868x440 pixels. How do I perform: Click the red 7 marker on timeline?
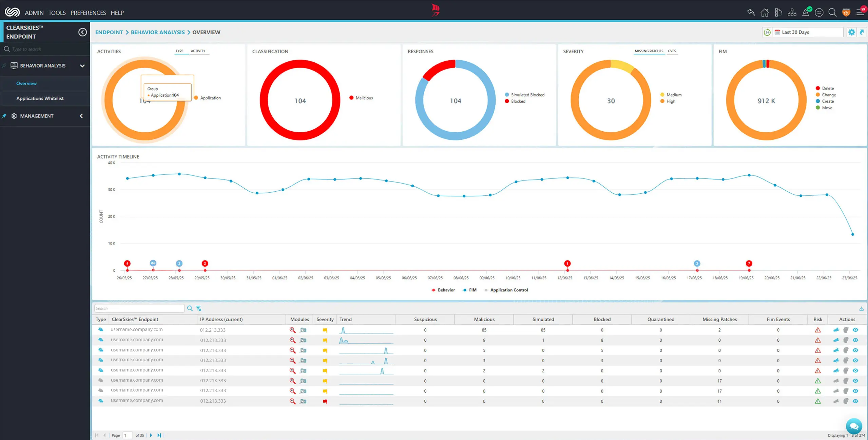click(x=749, y=264)
